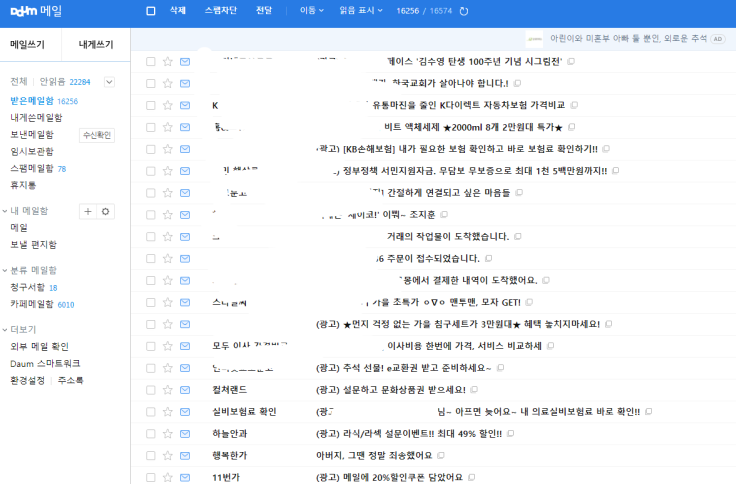Open mail '아버지, 그땐 정말 죄송했어요'

click(x=374, y=455)
